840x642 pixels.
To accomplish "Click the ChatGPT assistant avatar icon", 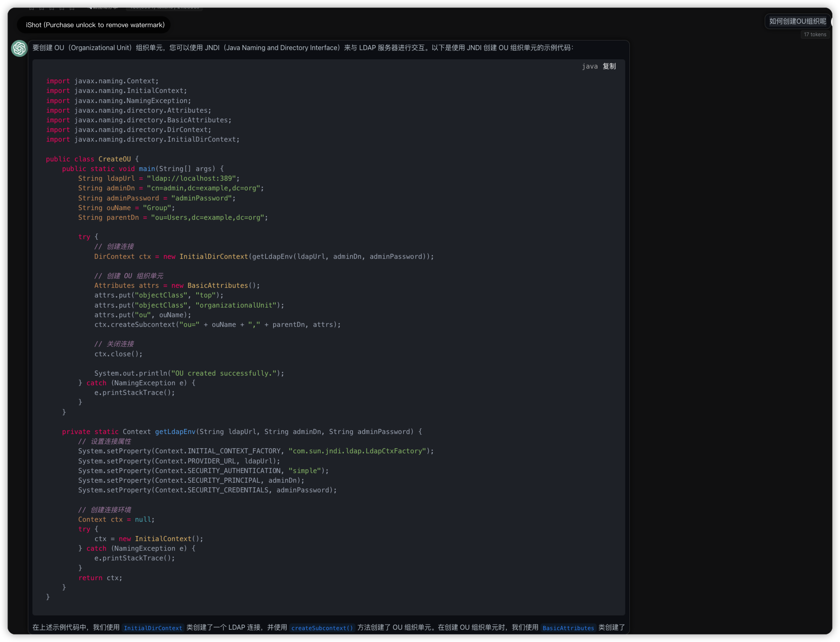I will coord(19,48).
